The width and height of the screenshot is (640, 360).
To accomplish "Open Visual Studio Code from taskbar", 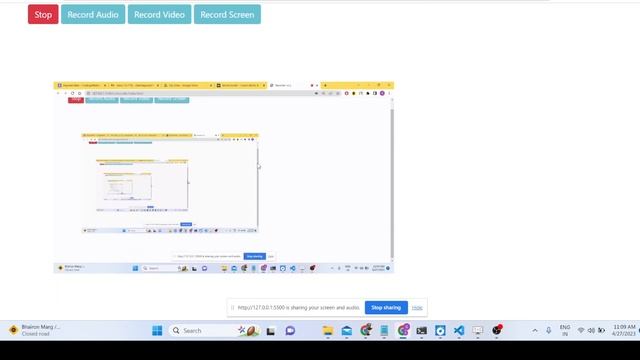I will coord(459,331).
